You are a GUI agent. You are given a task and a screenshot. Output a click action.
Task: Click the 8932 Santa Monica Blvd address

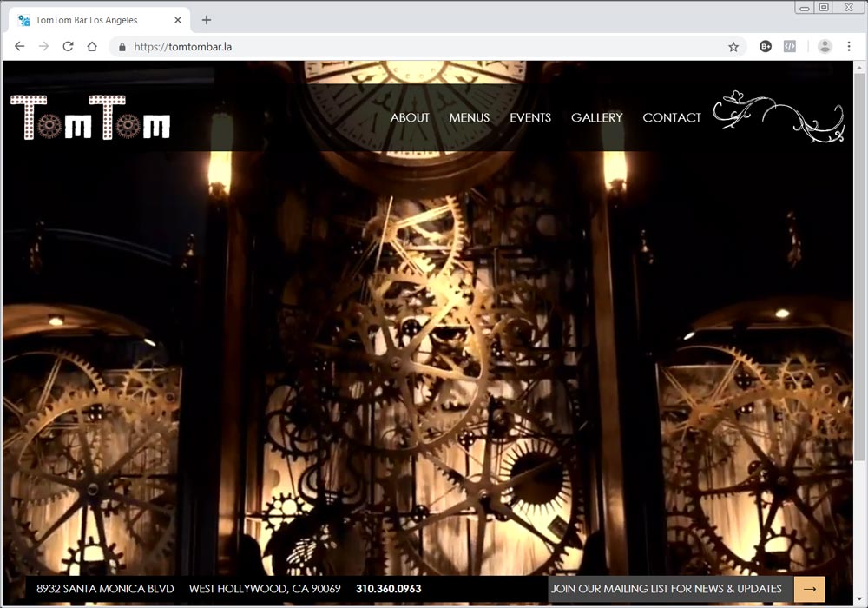click(105, 589)
